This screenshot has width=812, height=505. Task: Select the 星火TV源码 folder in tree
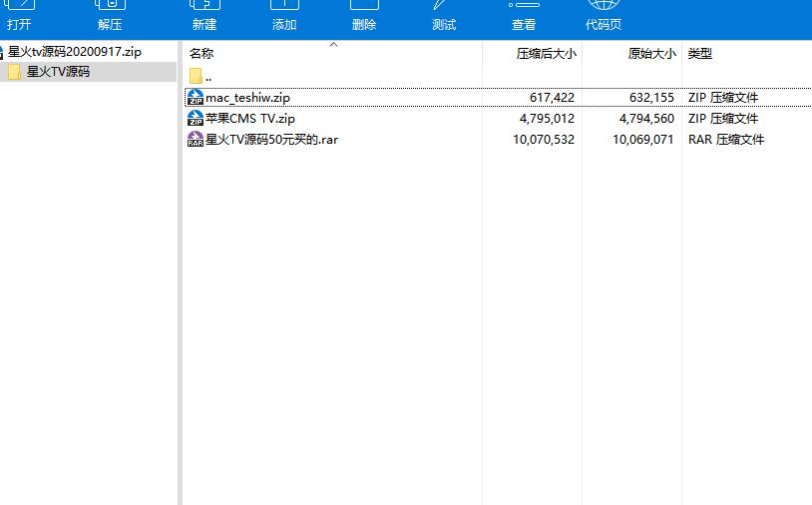click(58, 72)
